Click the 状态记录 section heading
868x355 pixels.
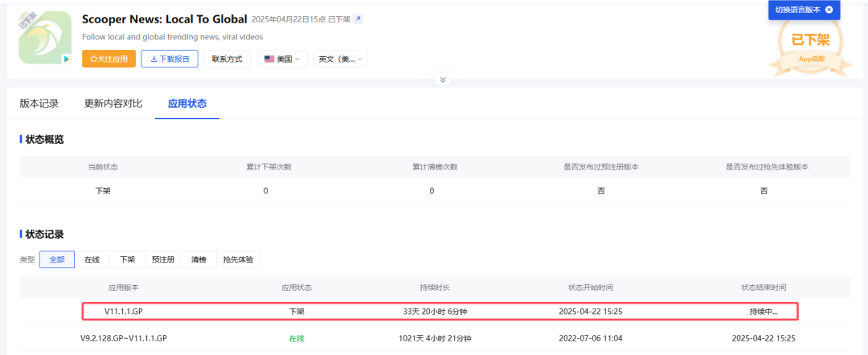click(x=44, y=235)
